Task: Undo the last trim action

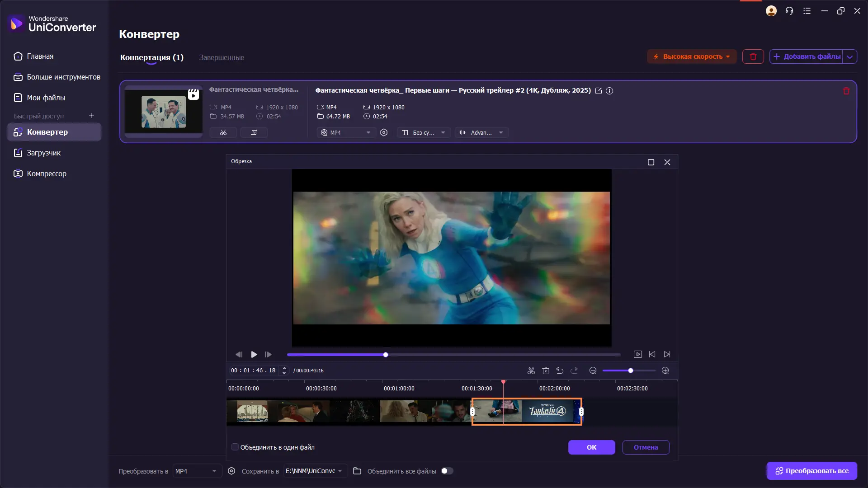Action: click(560, 371)
